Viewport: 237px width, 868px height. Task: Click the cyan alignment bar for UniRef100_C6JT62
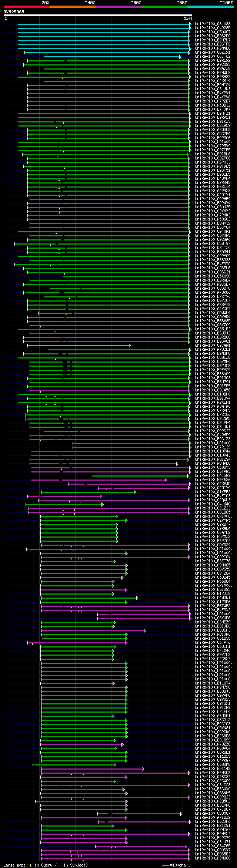[x=112, y=57]
